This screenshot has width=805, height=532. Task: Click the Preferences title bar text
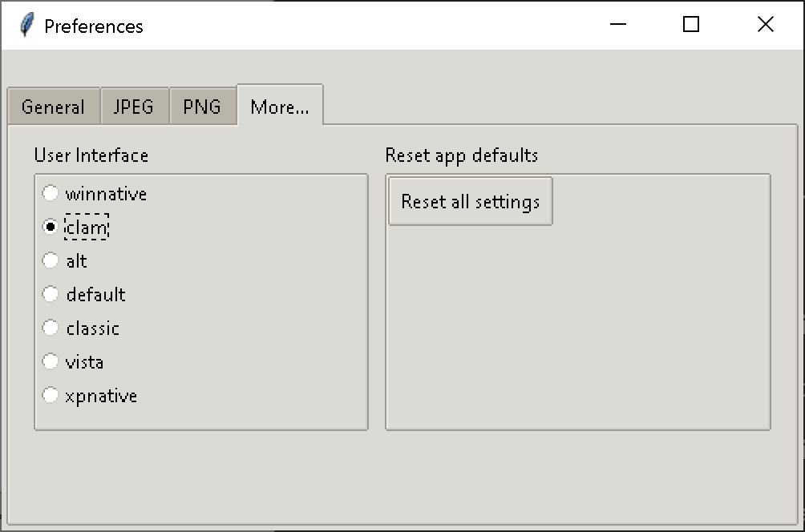tap(93, 26)
